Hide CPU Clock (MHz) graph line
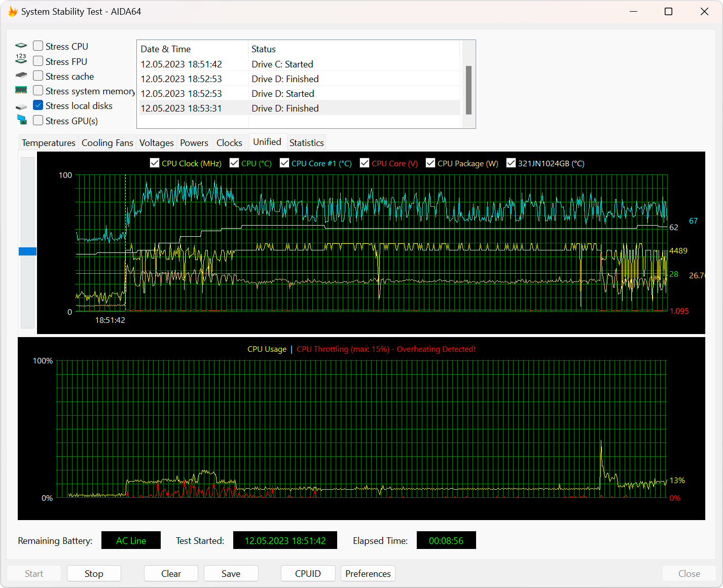This screenshot has height=588, width=723. (x=155, y=163)
